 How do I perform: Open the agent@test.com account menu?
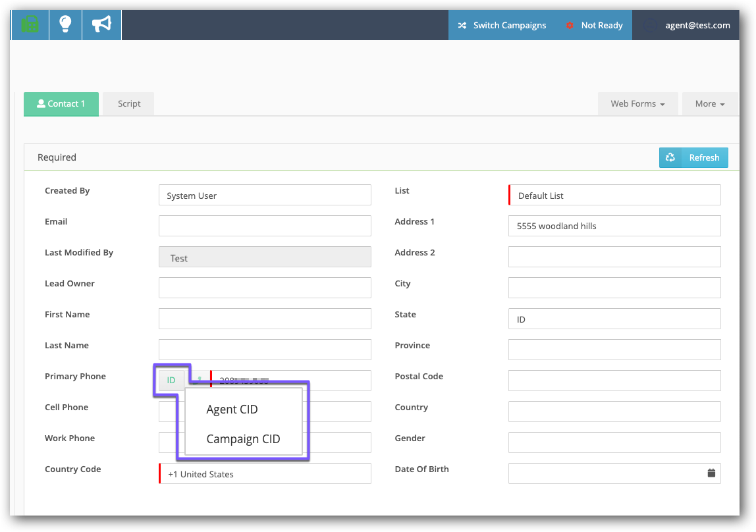(697, 25)
